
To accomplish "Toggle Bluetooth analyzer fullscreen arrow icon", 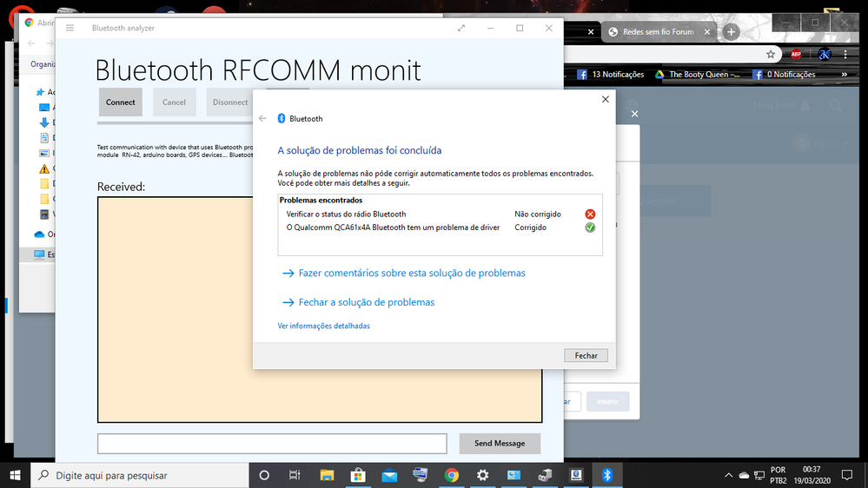I will pyautogui.click(x=461, y=28).
